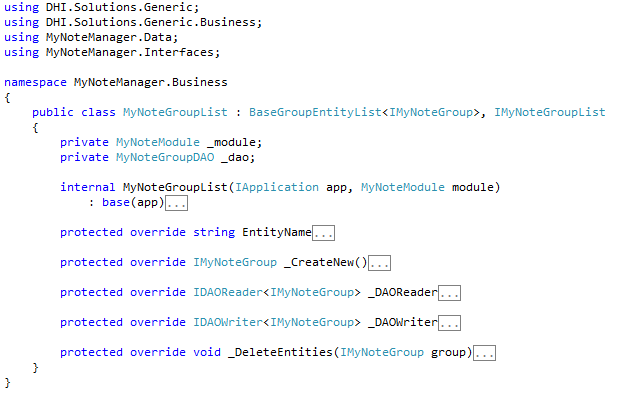Expand the collapsed _DeleteEntities method body
Image resolution: width=621 pixels, height=399 pixels.
tap(484, 353)
